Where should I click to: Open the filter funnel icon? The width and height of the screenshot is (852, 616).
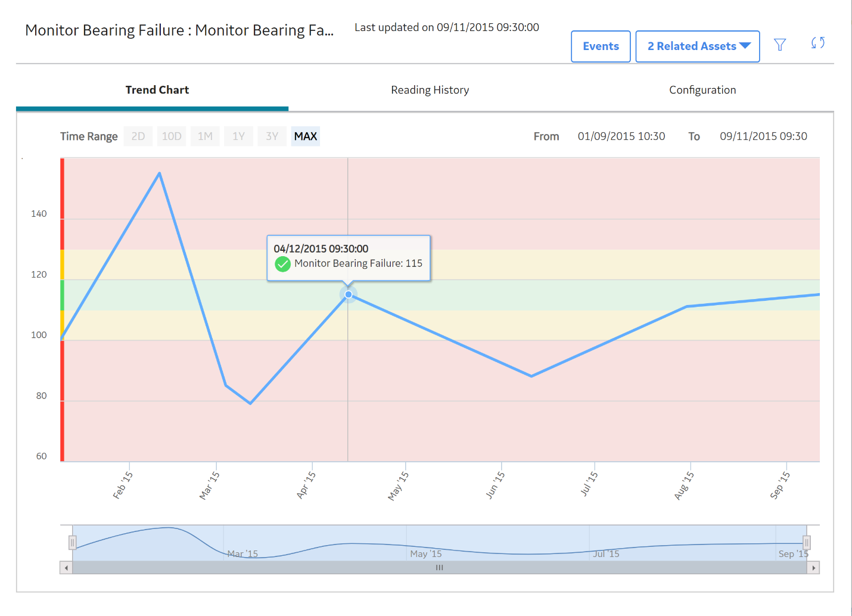(780, 45)
